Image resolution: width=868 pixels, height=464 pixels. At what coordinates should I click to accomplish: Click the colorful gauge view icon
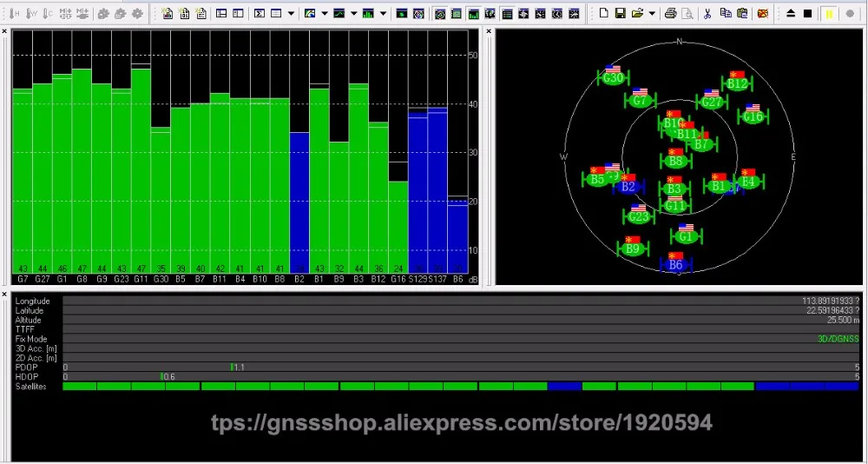tap(310, 13)
